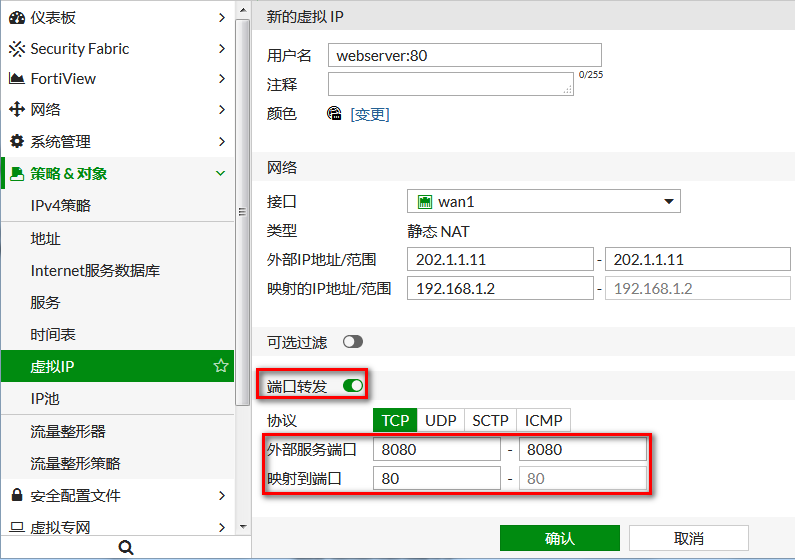795x560 pixels.
Task: Click the network arrows icon
Action: click(17, 109)
